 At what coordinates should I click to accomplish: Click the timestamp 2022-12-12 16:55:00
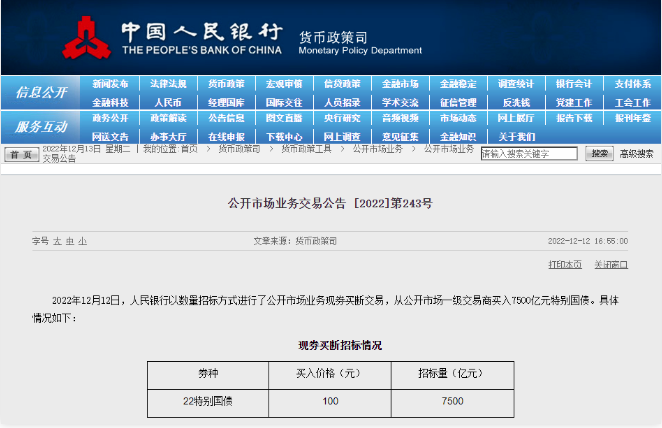pos(588,241)
